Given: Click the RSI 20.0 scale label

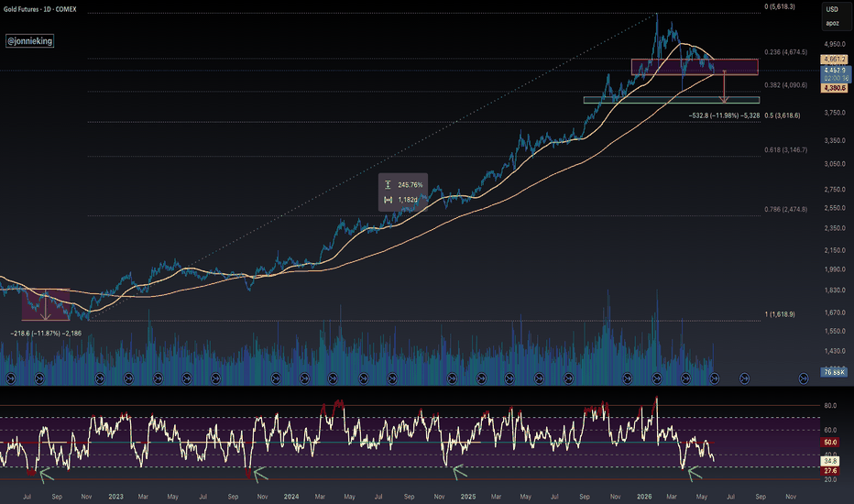Looking at the screenshot, I should [x=830, y=480].
